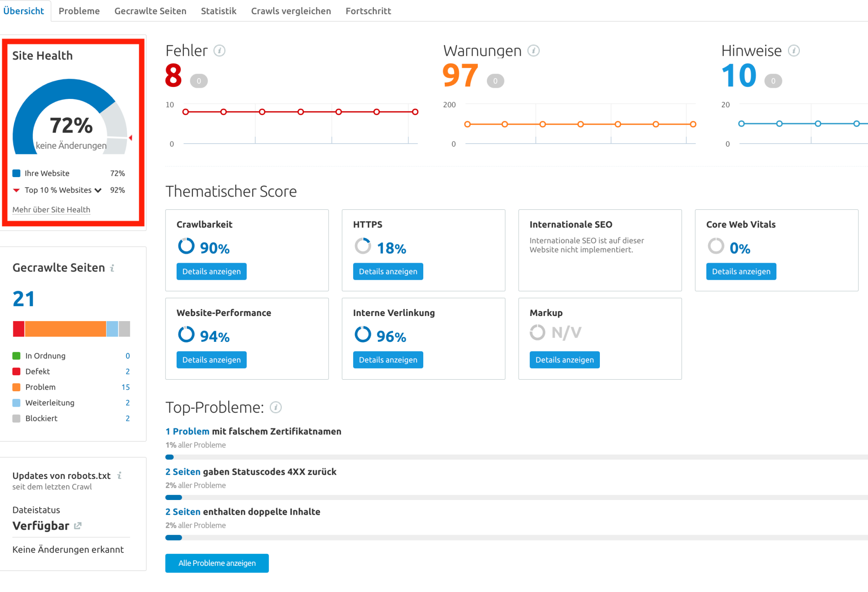
Task: Click the grey 0 badge beside Warnungen count
Action: pyautogui.click(x=495, y=81)
